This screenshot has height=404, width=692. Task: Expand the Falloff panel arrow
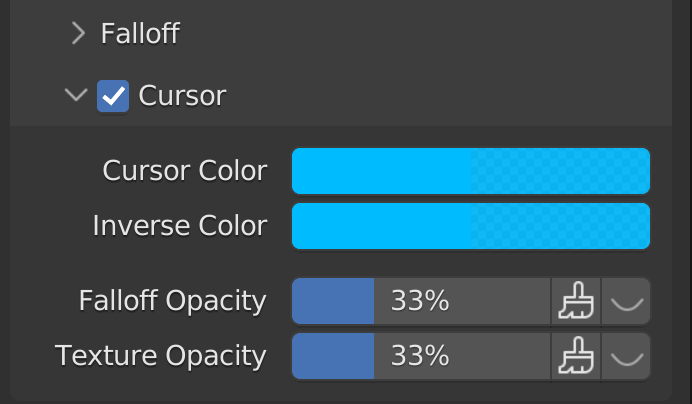[x=79, y=34]
